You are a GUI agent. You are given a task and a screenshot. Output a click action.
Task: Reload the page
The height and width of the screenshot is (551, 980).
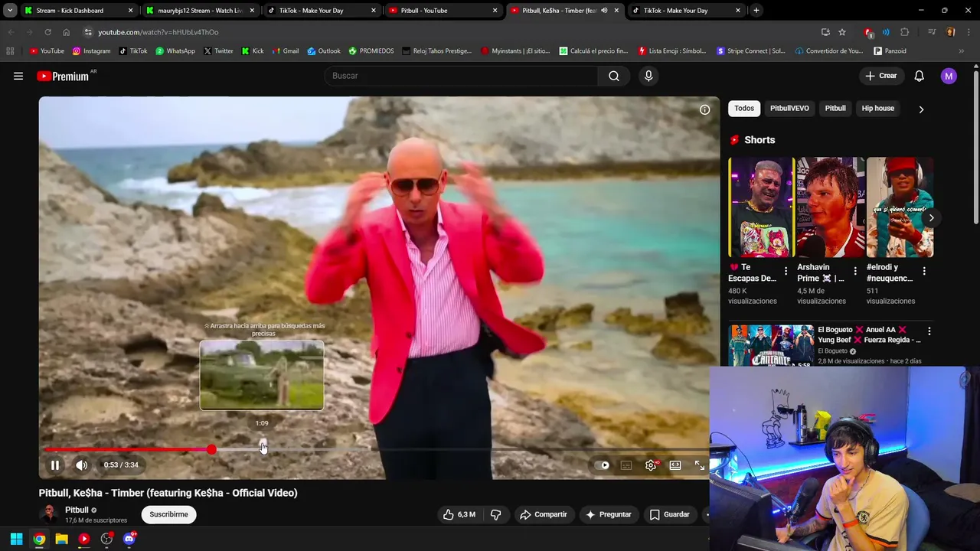pyautogui.click(x=47, y=32)
